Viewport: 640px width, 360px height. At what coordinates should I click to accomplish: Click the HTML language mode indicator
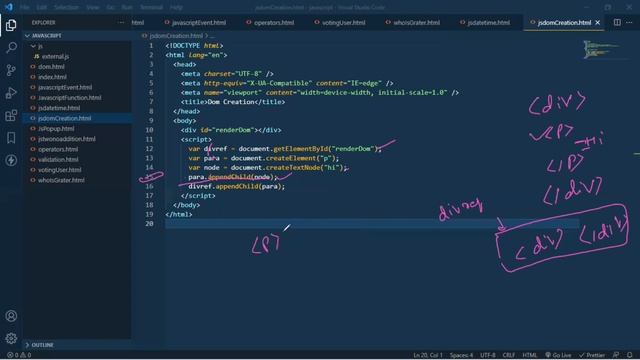pos(529,355)
